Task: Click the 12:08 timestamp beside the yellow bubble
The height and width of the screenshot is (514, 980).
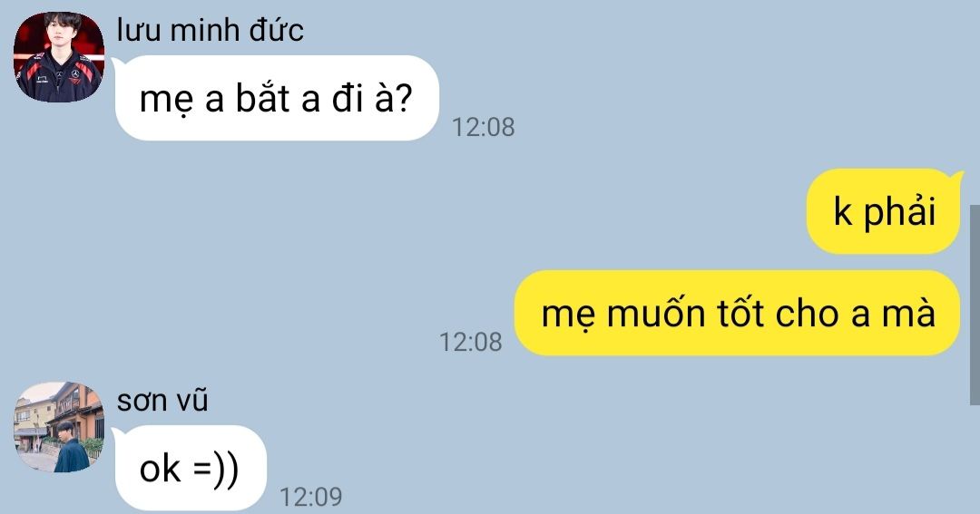Action: [x=471, y=342]
